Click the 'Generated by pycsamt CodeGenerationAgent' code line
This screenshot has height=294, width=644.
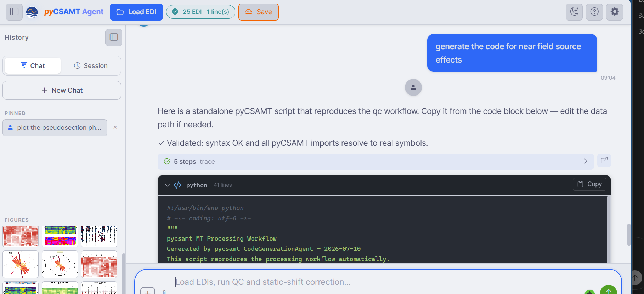264,249
